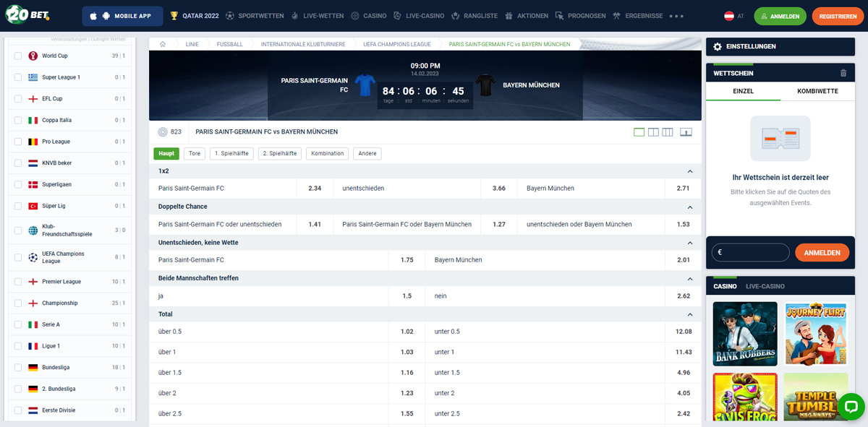Clear the Wettschein with the trash icon
The width and height of the screenshot is (868, 427).
point(843,73)
